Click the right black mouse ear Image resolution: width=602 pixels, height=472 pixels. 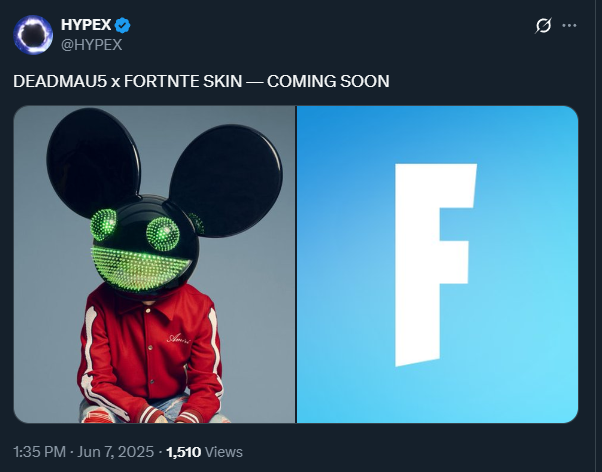coord(226,181)
